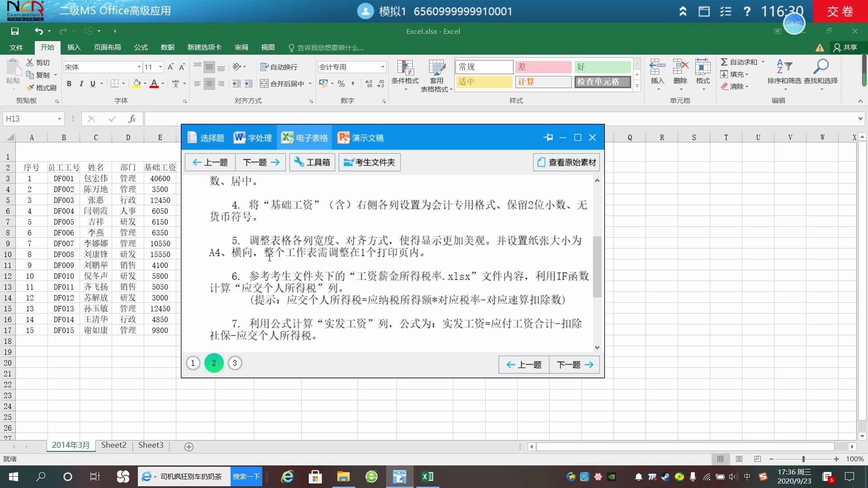The width and height of the screenshot is (868, 488).
Task: Click the Merge and Center icon
Action: tap(264, 84)
